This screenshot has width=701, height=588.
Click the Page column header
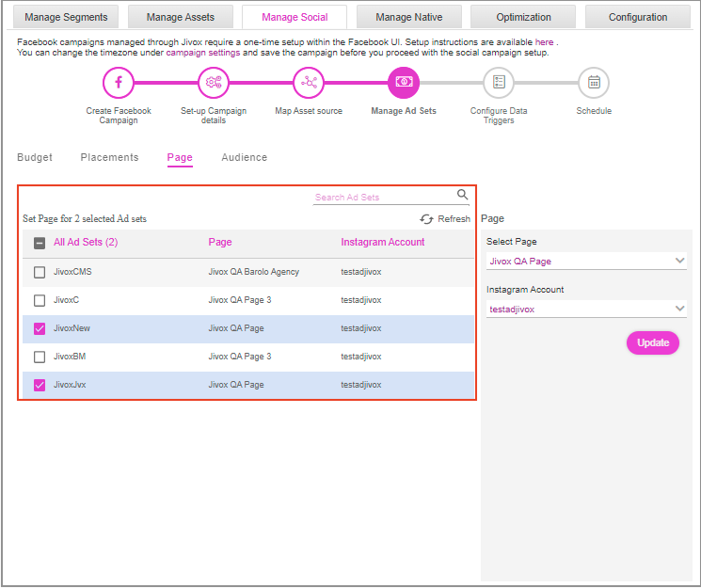[220, 243]
